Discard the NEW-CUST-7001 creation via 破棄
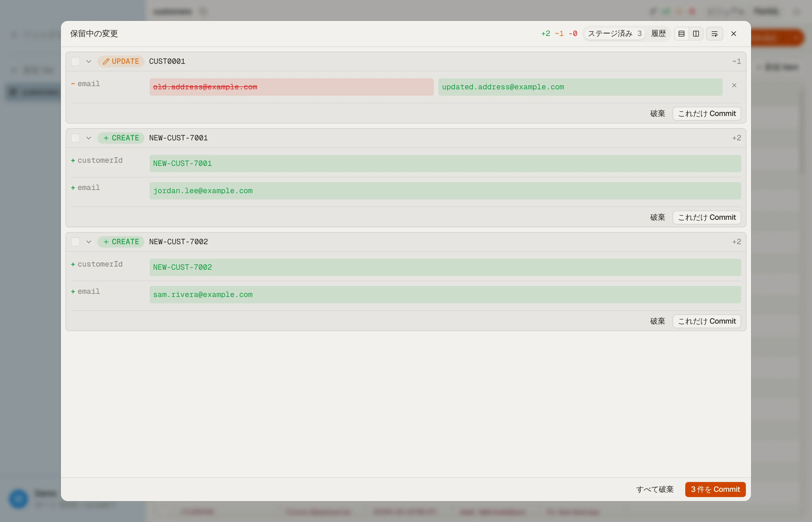This screenshot has width=812, height=522. [657, 217]
